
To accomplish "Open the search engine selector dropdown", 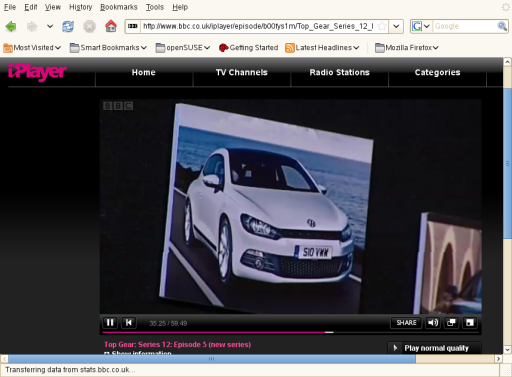I will pyautogui.click(x=421, y=26).
